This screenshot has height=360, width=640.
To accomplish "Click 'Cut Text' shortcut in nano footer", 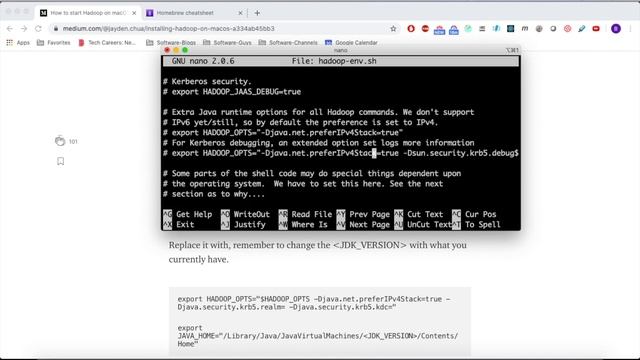I will (419, 214).
